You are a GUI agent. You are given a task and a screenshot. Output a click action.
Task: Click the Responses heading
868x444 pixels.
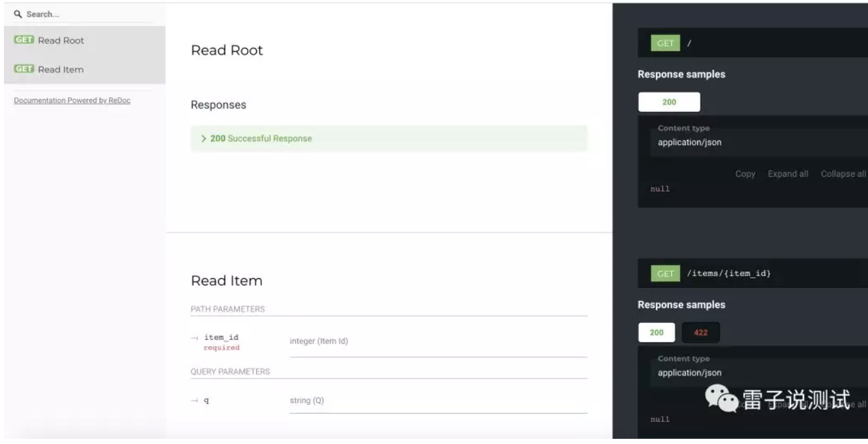click(219, 105)
